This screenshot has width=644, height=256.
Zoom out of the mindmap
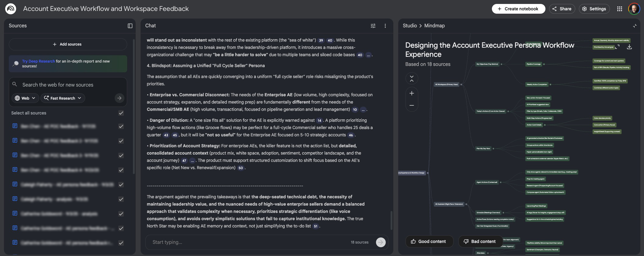pyautogui.click(x=412, y=105)
